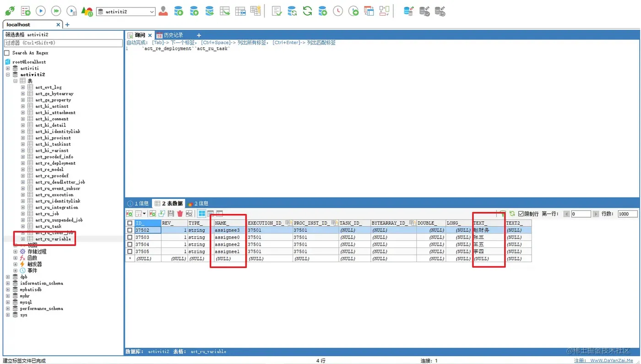Go to next page of rows arrow
This screenshot has width=641, height=364.
pos(596,214)
